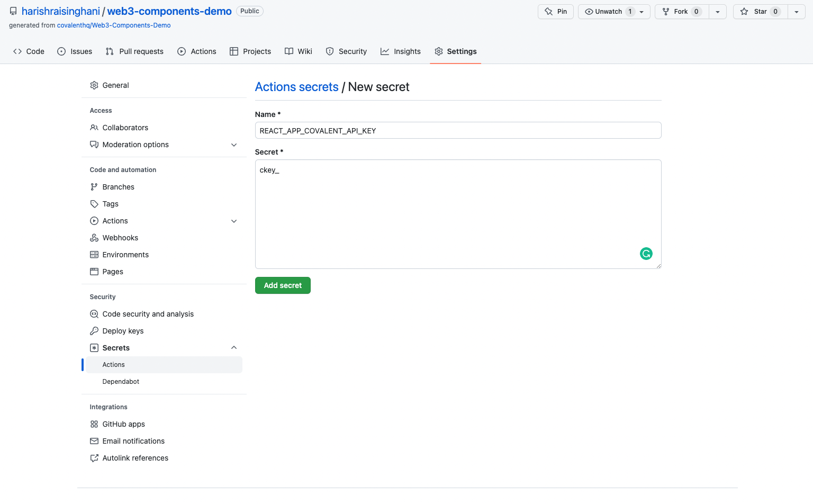Select the Settings tab
The image size is (813, 504).
(456, 51)
